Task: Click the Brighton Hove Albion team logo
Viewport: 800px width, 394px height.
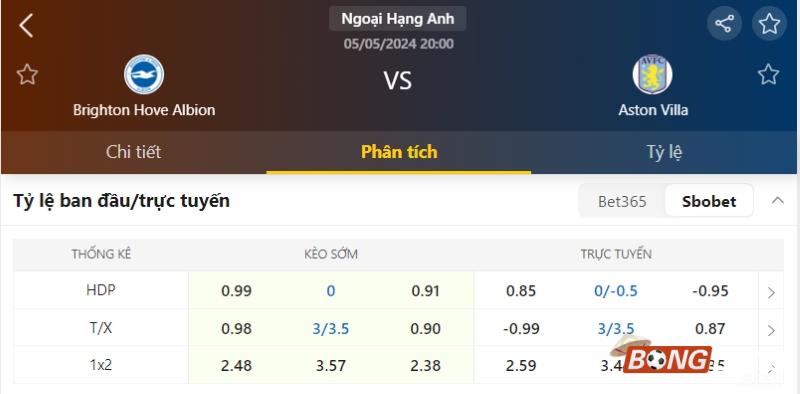Action: pos(144,75)
